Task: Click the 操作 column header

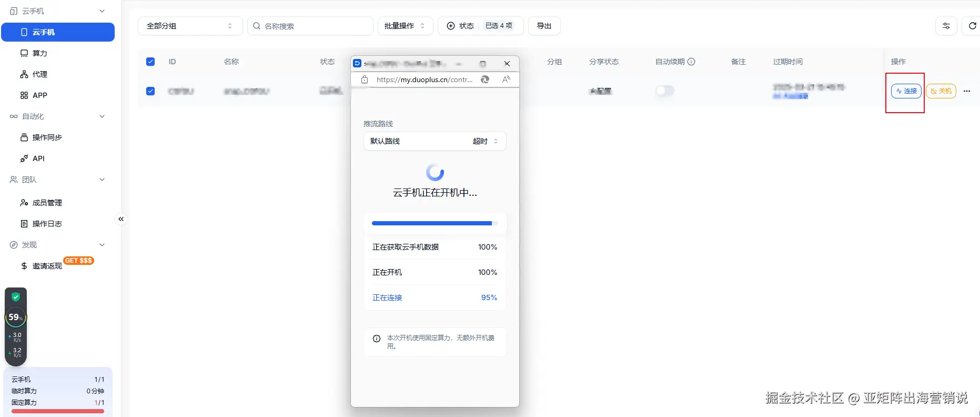Action: click(x=898, y=62)
